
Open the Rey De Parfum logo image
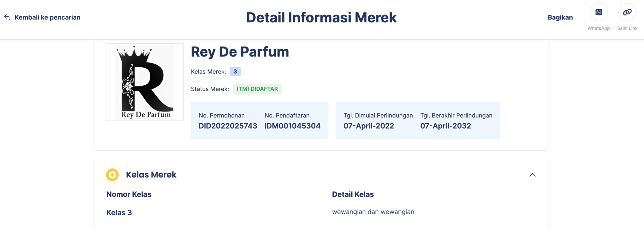coord(145,82)
